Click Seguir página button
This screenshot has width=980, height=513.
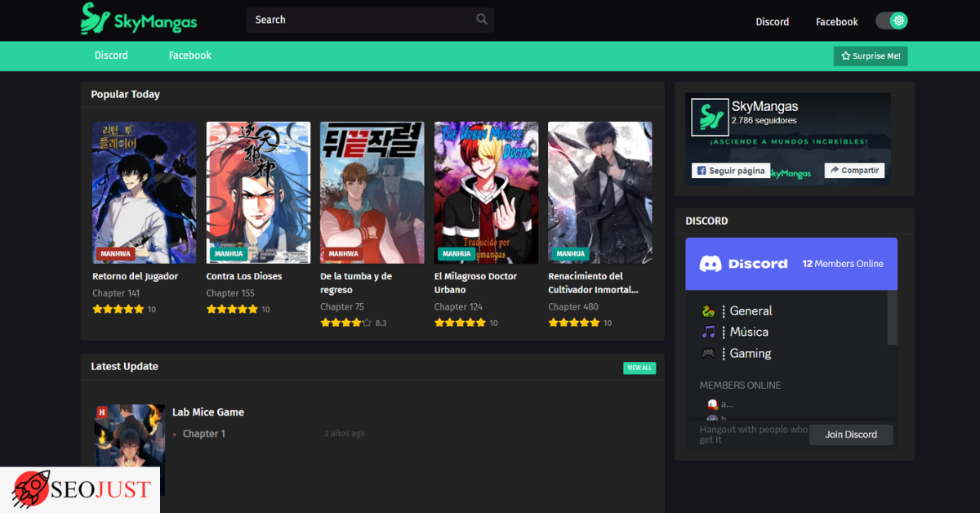click(731, 171)
